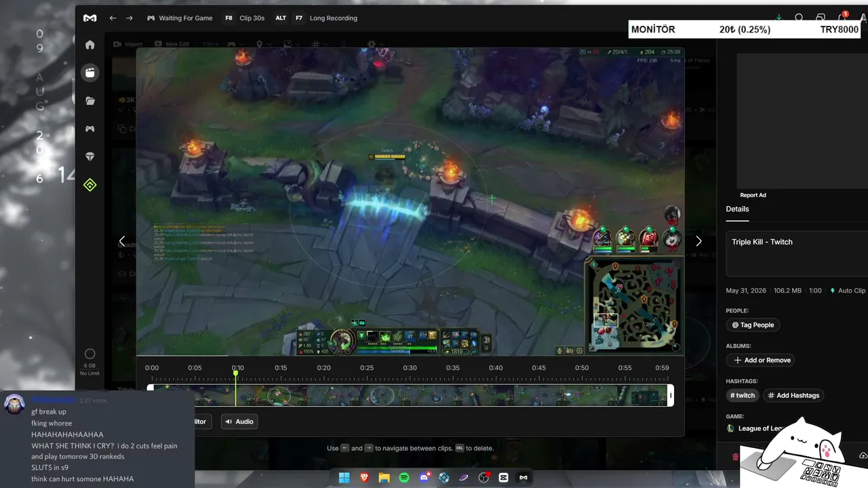Open Medal app from taskbar
Viewport: 868px width, 488px height.
click(524, 477)
